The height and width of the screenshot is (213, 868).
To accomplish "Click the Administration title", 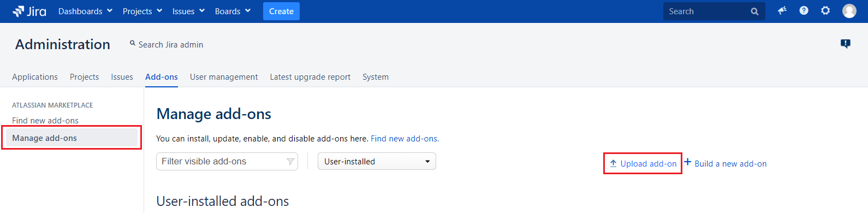I will (63, 44).
